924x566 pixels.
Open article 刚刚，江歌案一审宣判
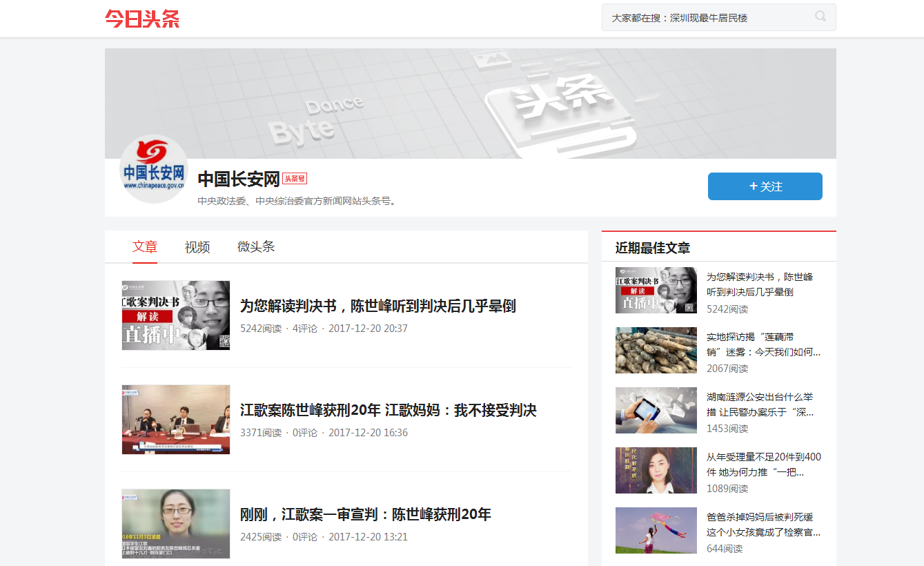click(365, 515)
